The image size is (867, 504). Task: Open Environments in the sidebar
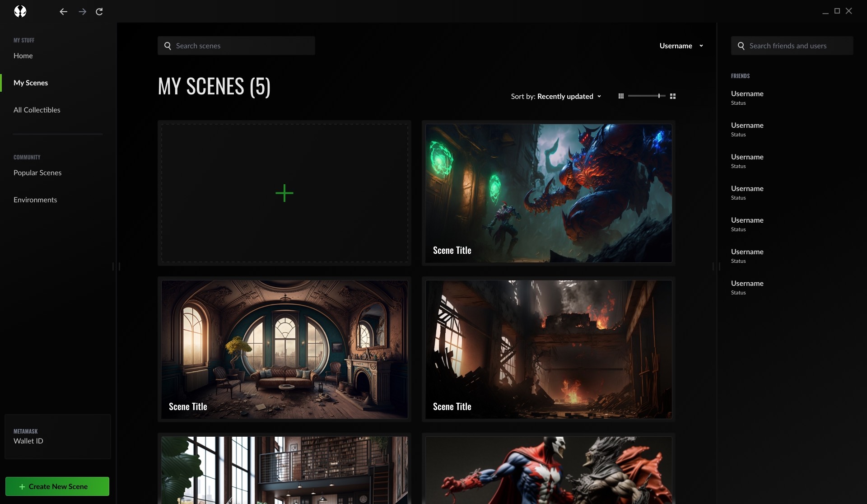(35, 200)
